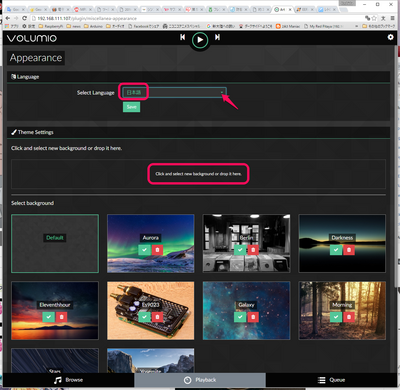The height and width of the screenshot is (390, 400).
Task: Apply the Aurora background with the checkmark
Action: [x=144, y=250]
